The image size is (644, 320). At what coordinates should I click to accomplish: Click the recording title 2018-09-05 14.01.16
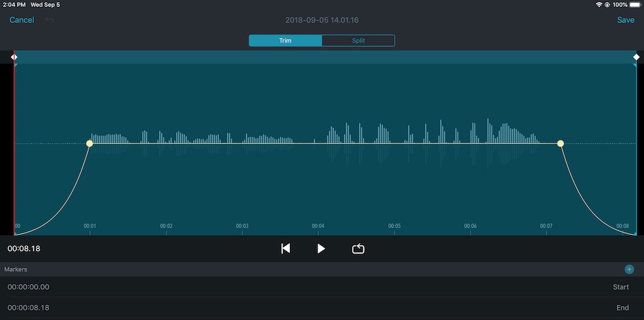click(x=322, y=20)
